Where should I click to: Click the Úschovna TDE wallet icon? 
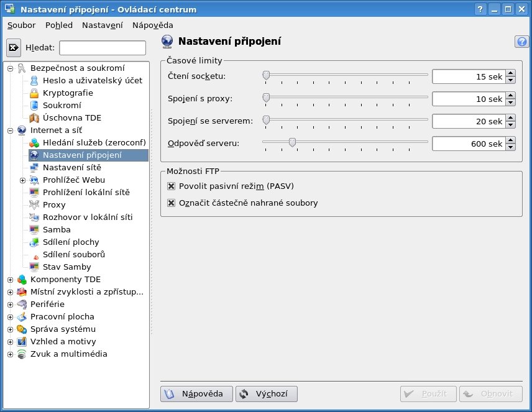[34, 118]
